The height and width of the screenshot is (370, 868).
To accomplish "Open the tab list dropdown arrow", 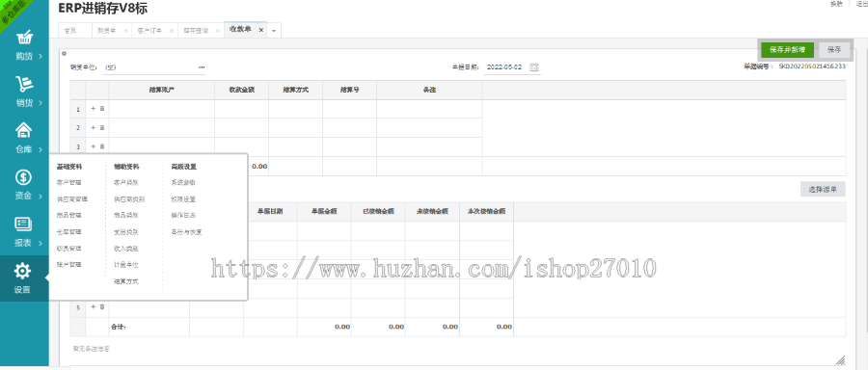I will pyautogui.click(x=274, y=31).
